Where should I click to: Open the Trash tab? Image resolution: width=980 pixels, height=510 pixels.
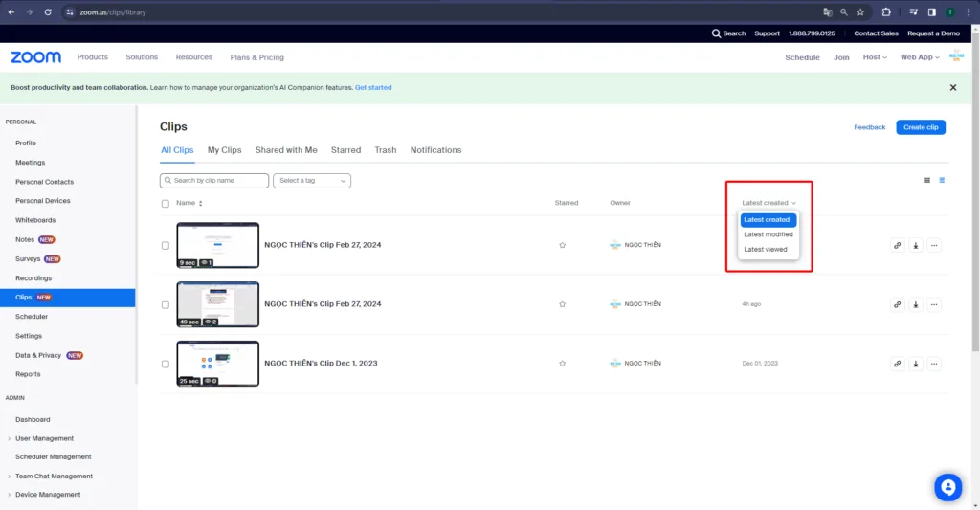[x=386, y=150]
